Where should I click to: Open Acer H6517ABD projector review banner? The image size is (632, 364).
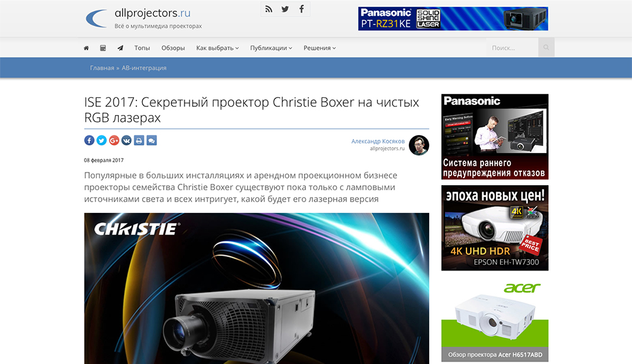(495, 319)
